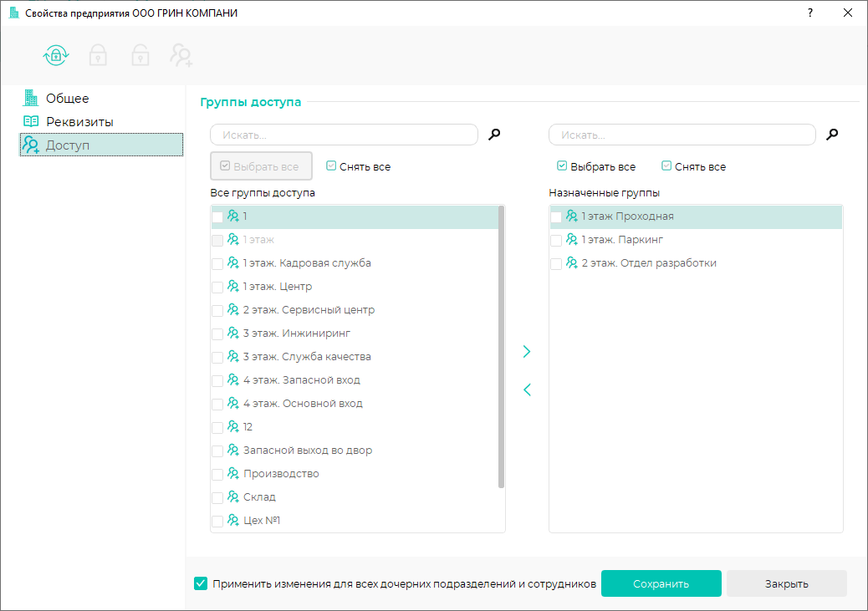The height and width of the screenshot is (611, 868).
Task: Click the left Искать search field
Action: (x=344, y=135)
